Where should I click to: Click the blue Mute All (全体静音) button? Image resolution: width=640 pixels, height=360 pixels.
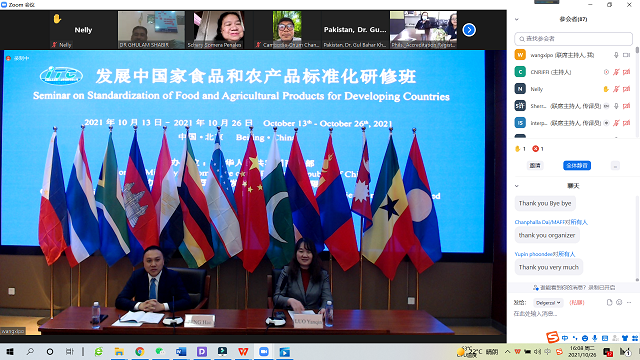pos(577,166)
